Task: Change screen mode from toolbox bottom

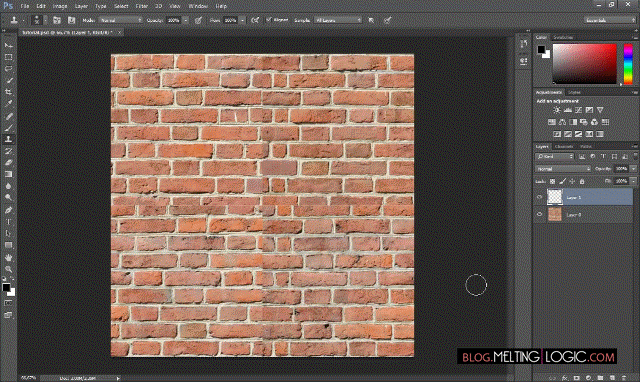Action: pyautogui.click(x=8, y=315)
